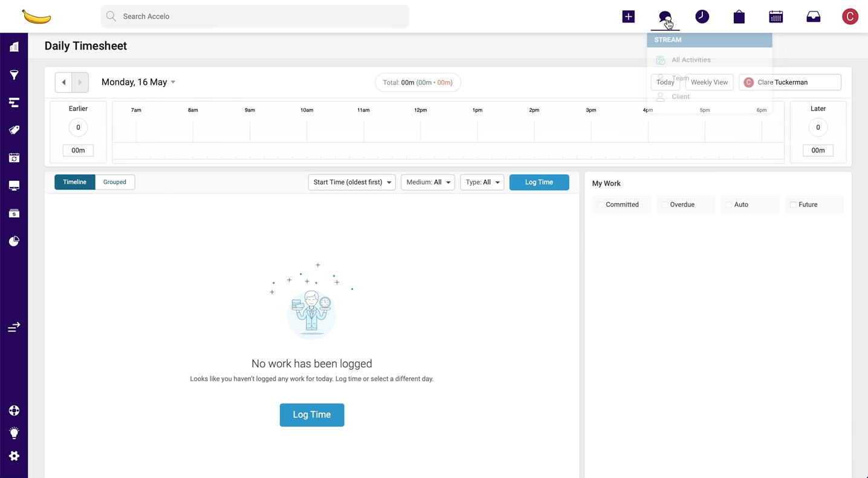
Task: Open the building Companies sidebar icon
Action: tap(14, 47)
